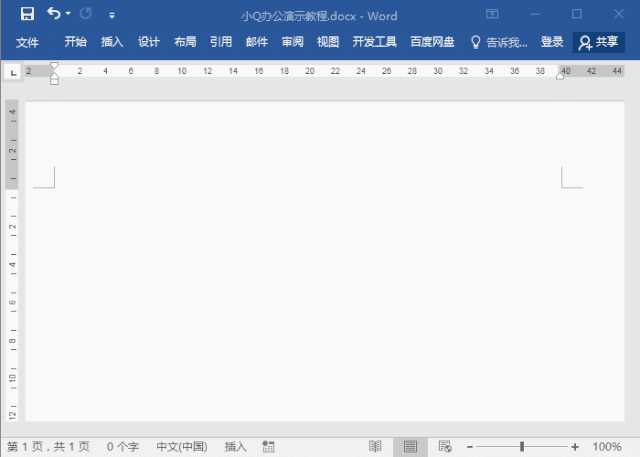Switch to the 插入 ribbon tab
This screenshot has width=640, height=457.
point(112,42)
